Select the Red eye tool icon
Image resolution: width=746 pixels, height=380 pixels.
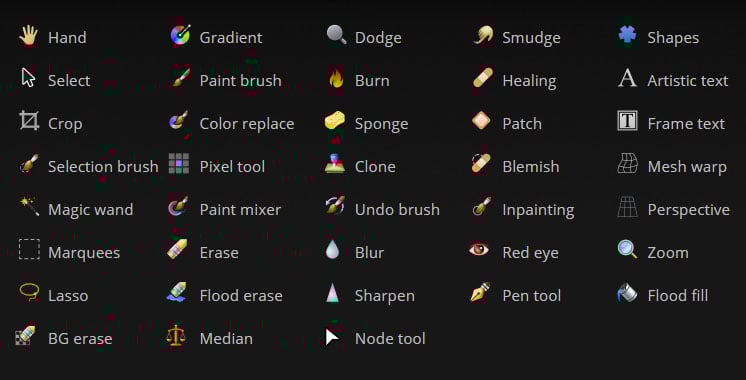click(479, 249)
